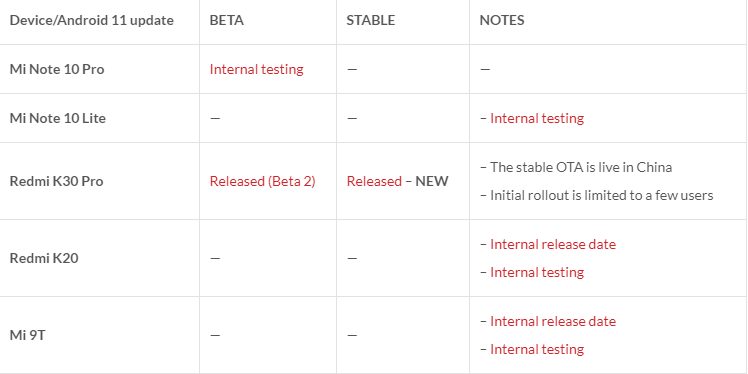The image size is (748, 374).
Task: Click Released (Beta 2) link for Redmi K30 Pro
Action: tap(262, 181)
